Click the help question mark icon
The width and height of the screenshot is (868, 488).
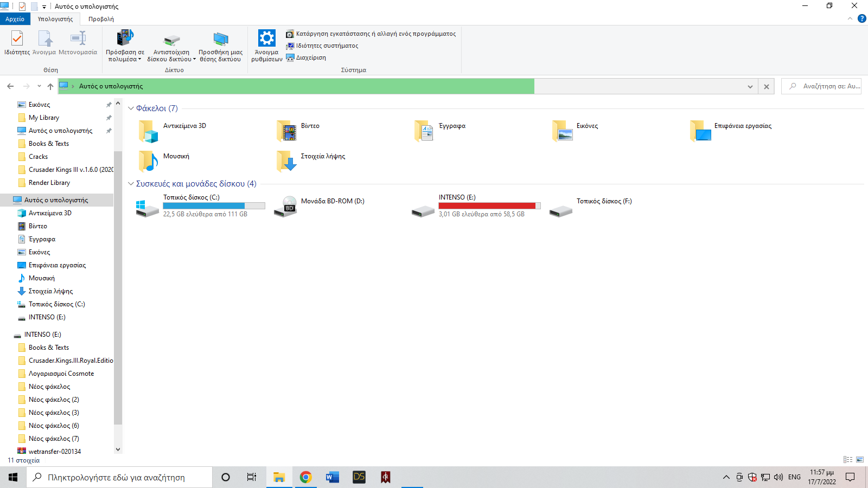coord(862,19)
